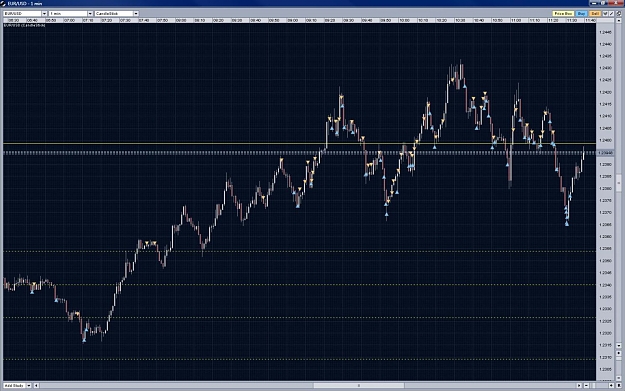Click the price axis scroll up arrow
Viewport: 625px width, 391px height.
pyautogui.click(x=619, y=20)
